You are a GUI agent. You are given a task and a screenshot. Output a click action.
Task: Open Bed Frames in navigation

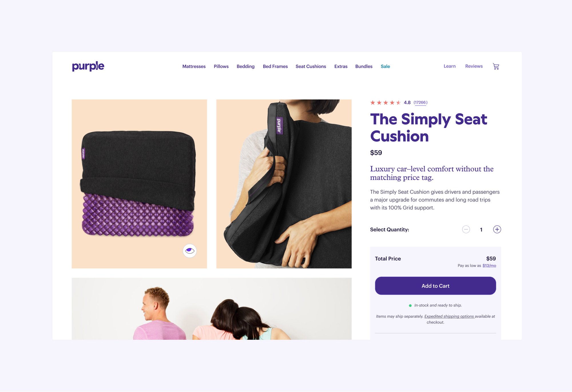[x=275, y=66]
